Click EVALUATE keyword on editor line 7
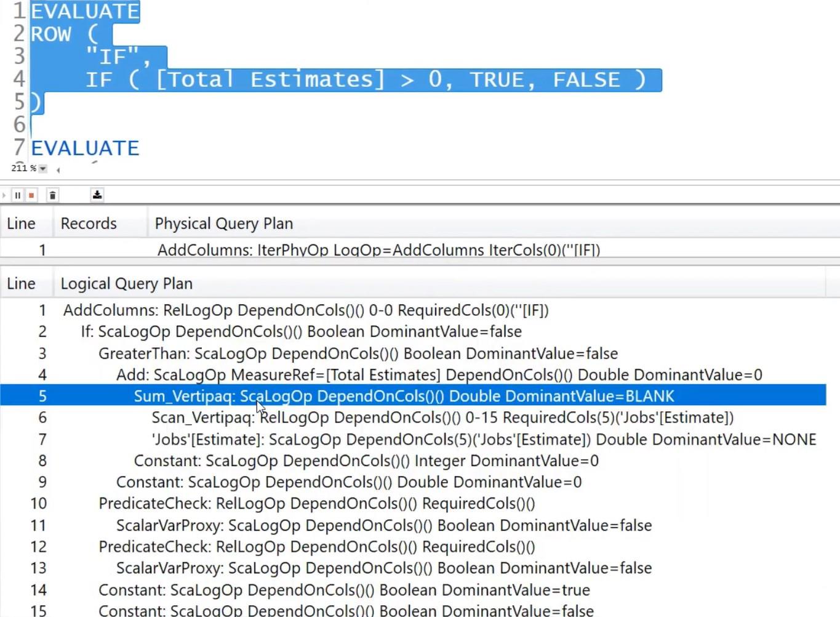The width and height of the screenshot is (840, 617). (85, 148)
